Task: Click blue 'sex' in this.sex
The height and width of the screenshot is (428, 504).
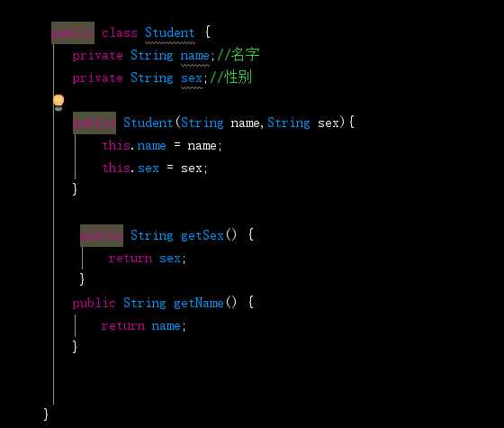Action: 148,168
